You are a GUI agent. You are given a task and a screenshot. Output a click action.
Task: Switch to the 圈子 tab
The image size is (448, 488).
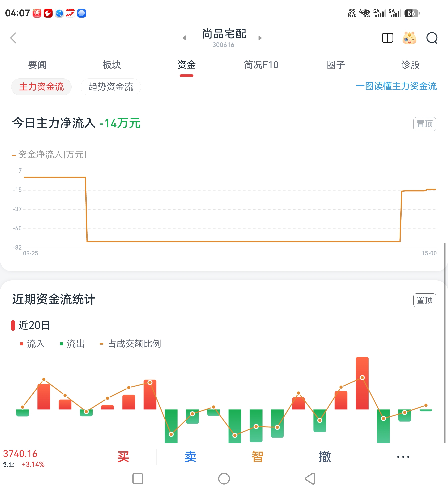click(336, 65)
